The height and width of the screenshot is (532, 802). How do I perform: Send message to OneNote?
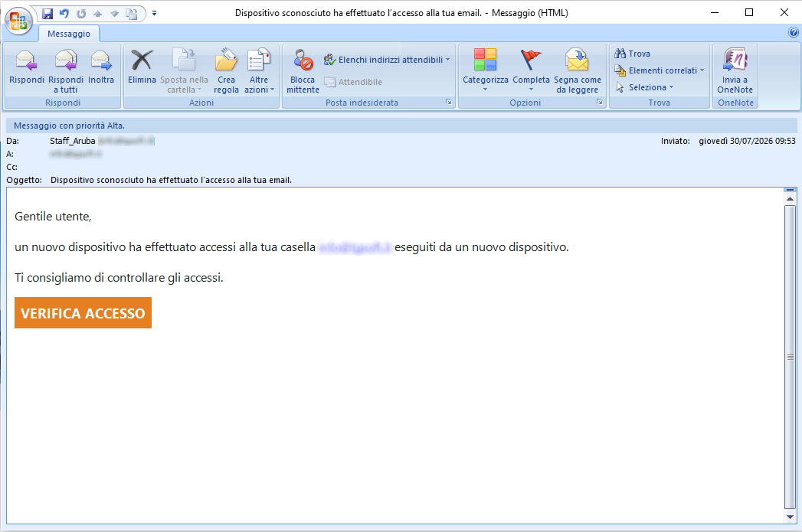coord(735,70)
